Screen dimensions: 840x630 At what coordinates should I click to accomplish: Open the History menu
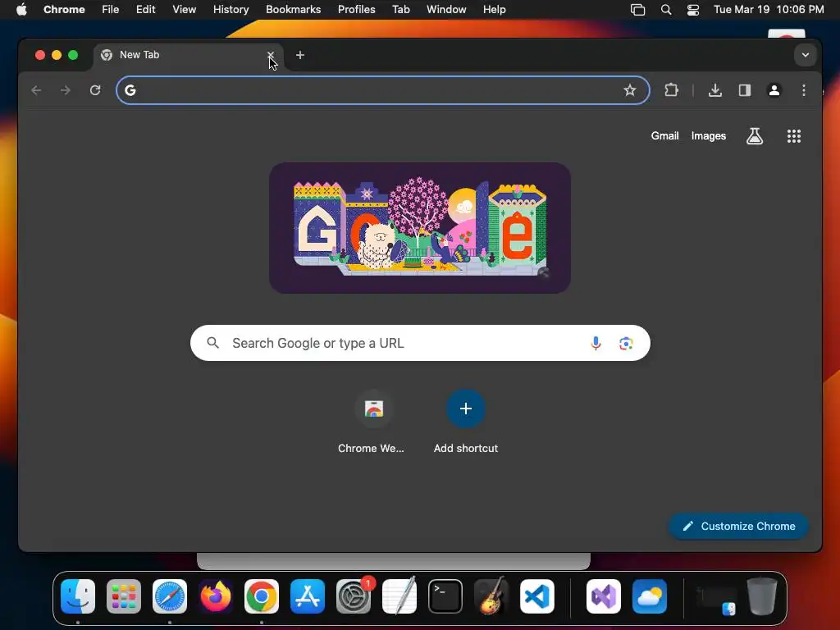(x=231, y=9)
